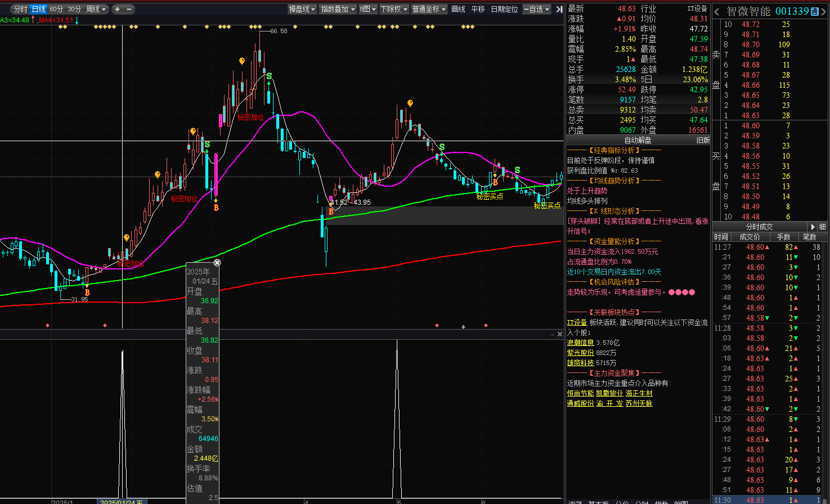
Task: Click the blue 通 badge beside 001339
Action: tap(814, 12)
